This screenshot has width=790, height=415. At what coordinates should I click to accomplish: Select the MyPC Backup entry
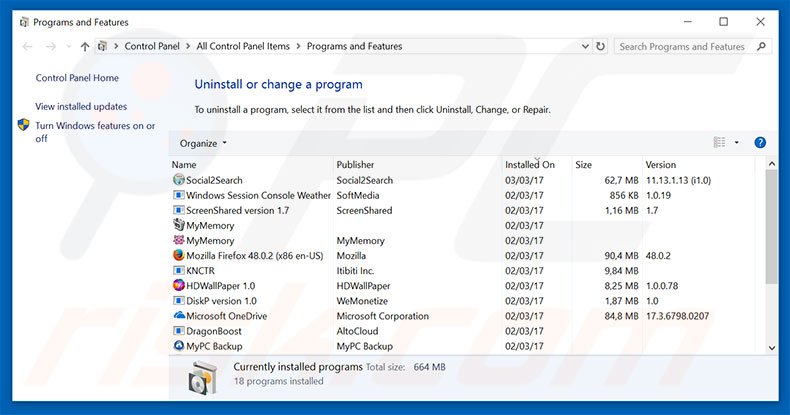click(x=463, y=346)
